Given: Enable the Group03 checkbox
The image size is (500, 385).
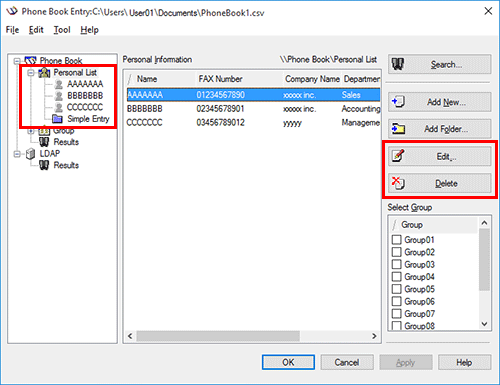Looking at the screenshot, I should pyautogui.click(x=396, y=264).
